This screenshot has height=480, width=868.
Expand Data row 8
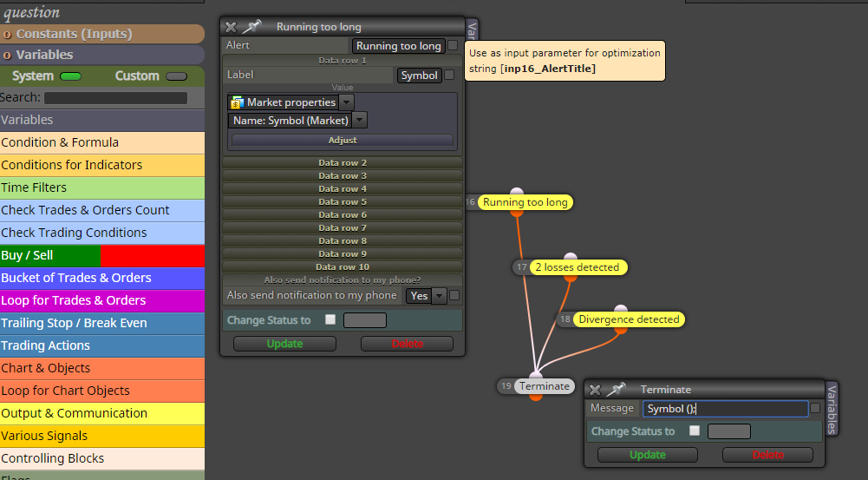click(343, 241)
